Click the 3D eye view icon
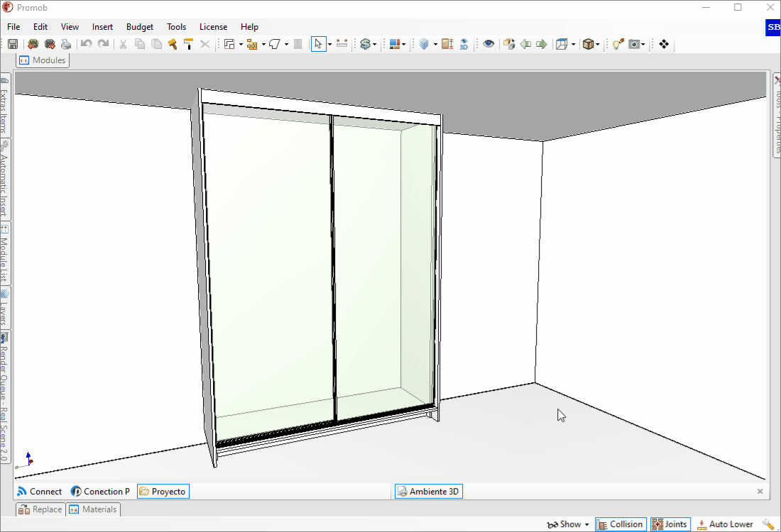Image resolution: width=781 pixels, height=532 pixels. click(x=464, y=44)
